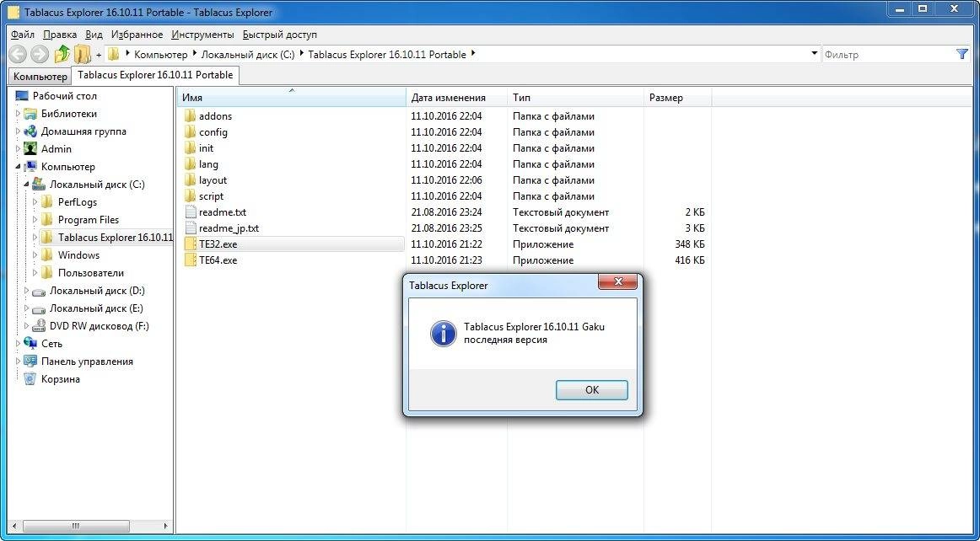Click the TE64.exe application icon
This screenshot has height=541, width=980.
click(x=190, y=260)
